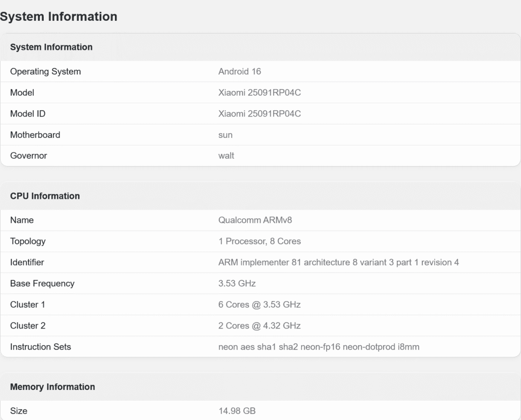The height and width of the screenshot is (420, 521).
Task: Select 'Xiaomi 25091RP04C' in the Model row
Action: (259, 93)
